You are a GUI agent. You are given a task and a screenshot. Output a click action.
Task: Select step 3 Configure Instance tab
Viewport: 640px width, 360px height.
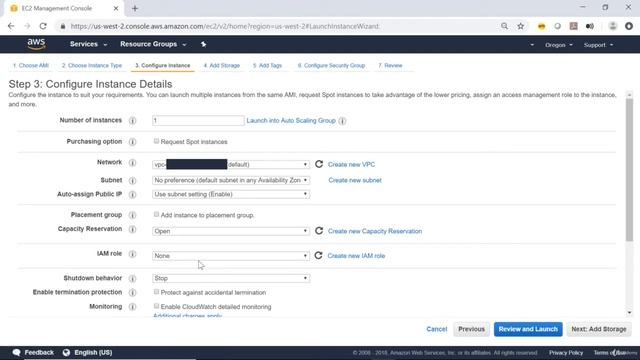click(x=162, y=65)
